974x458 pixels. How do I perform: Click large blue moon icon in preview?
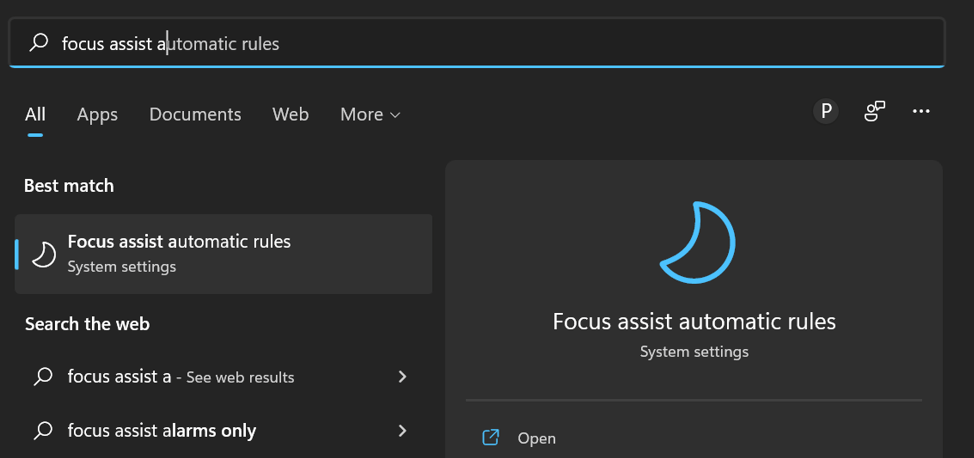(697, 242)
